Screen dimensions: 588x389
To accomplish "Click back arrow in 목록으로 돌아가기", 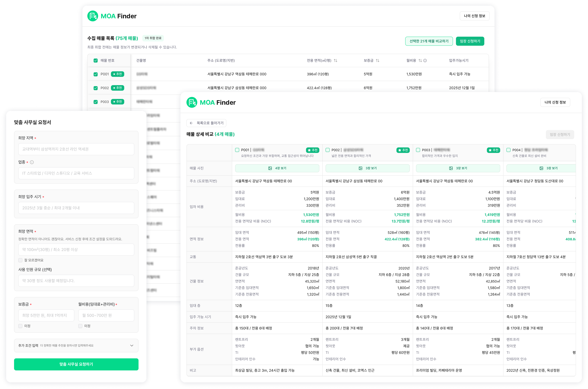I will [x=191, y=123].
